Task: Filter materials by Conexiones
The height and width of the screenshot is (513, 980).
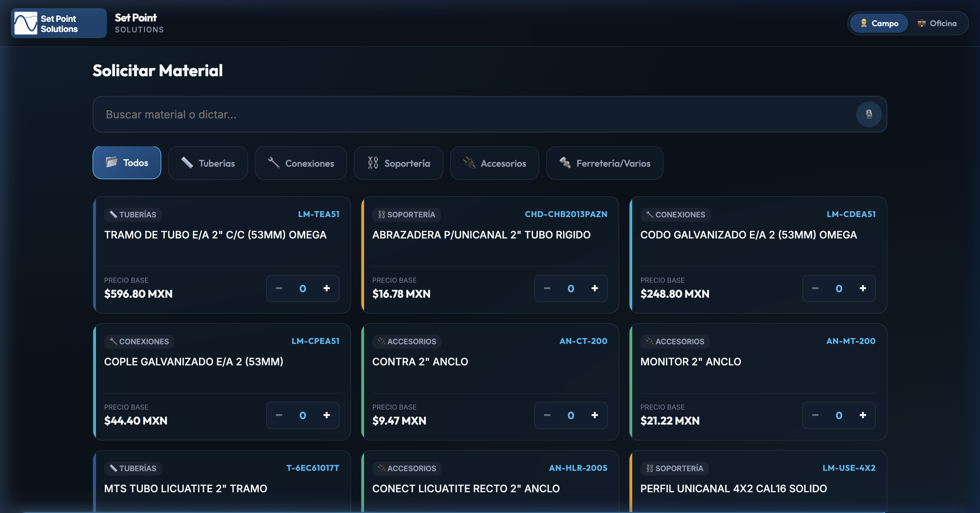Action: pyautogui.click(x=300, y=163)
